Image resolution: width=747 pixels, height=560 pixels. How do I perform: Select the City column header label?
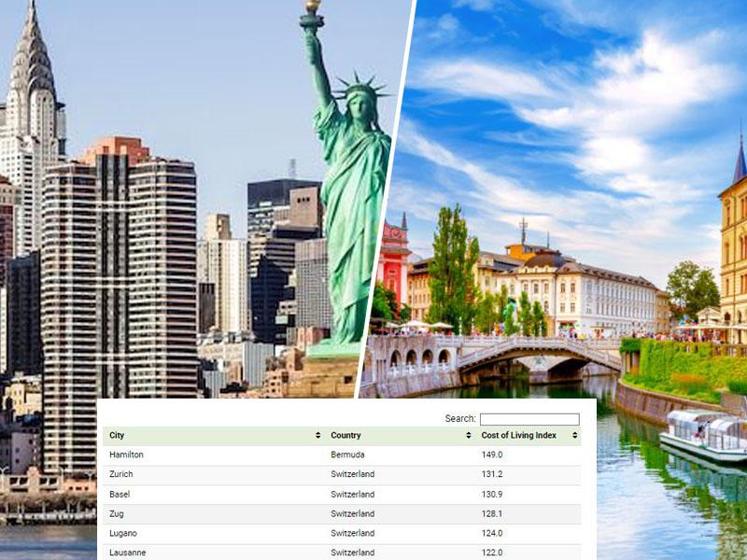click(x=117, y=435)
